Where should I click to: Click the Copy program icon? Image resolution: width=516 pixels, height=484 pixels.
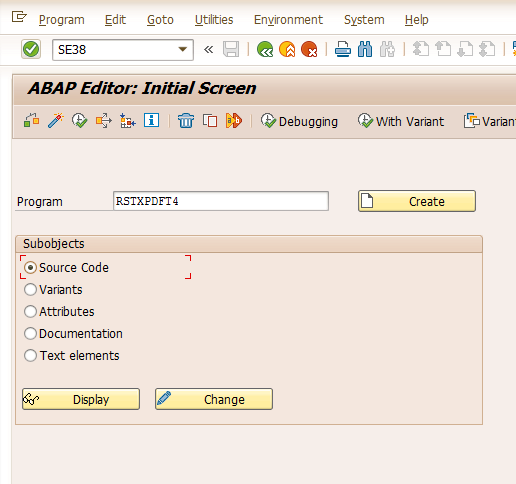point(210,121)
